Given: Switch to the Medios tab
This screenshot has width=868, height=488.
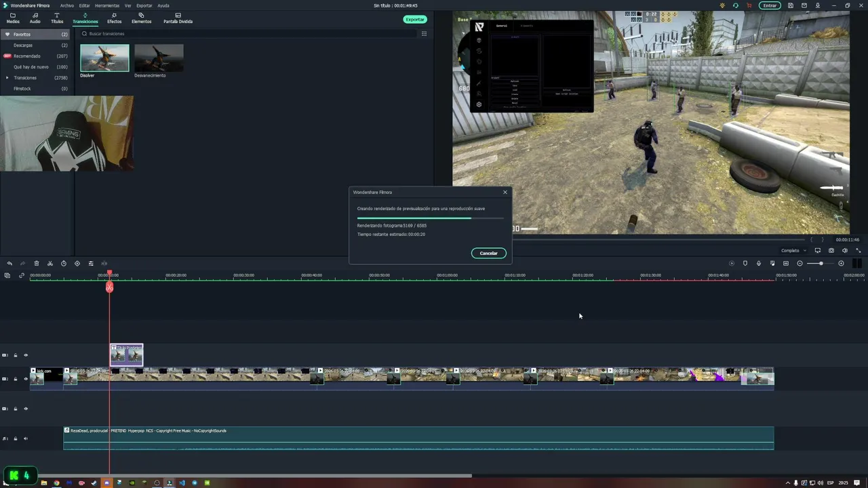Looking at the screenshot, I should tap(13, 18).
